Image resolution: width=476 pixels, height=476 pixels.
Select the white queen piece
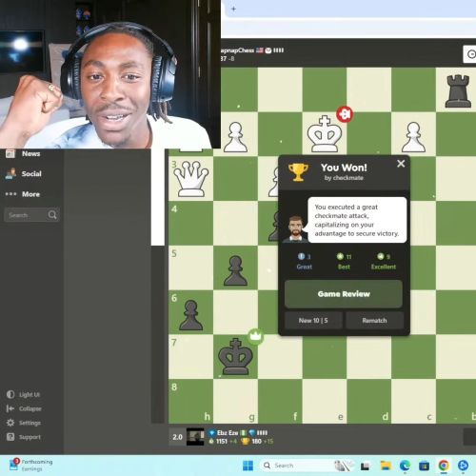(190, 179)
